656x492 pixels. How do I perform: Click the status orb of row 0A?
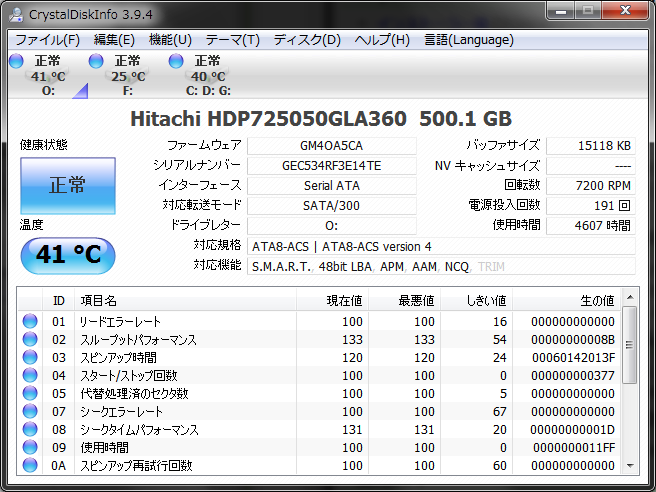[30, 465]
